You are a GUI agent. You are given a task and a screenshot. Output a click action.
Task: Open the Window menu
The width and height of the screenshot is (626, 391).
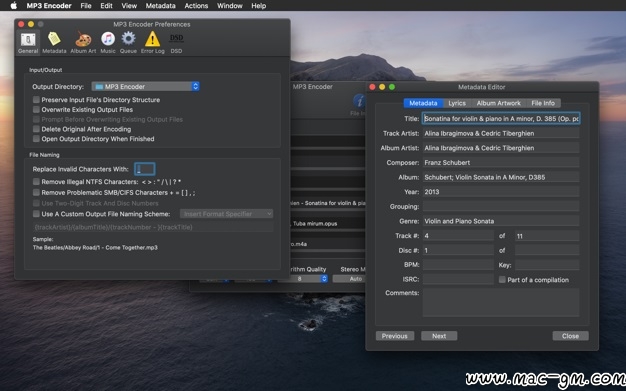230,6
